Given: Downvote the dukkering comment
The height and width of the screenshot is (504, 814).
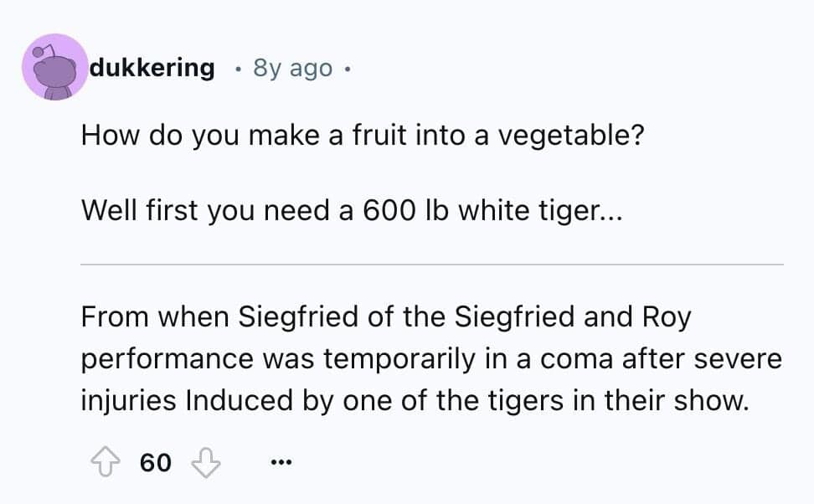Looking at the screenshot, I should tap(205, 462).
